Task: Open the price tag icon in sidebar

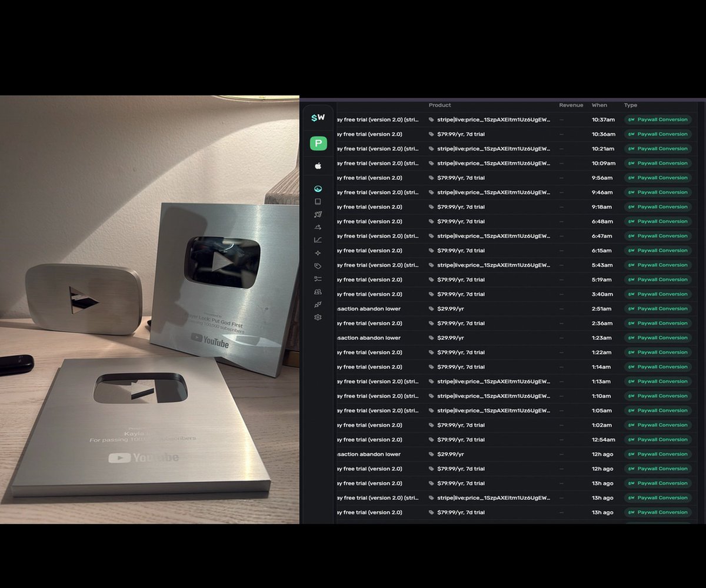Action: pyautogui.click(x=318, y=266)
